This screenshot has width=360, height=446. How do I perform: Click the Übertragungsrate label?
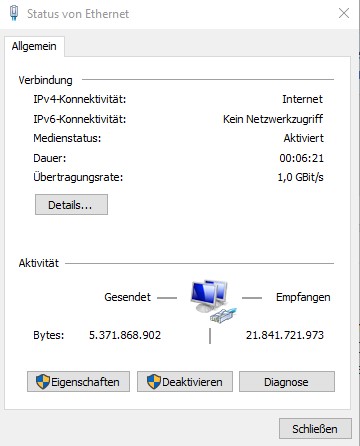(78, 177)
